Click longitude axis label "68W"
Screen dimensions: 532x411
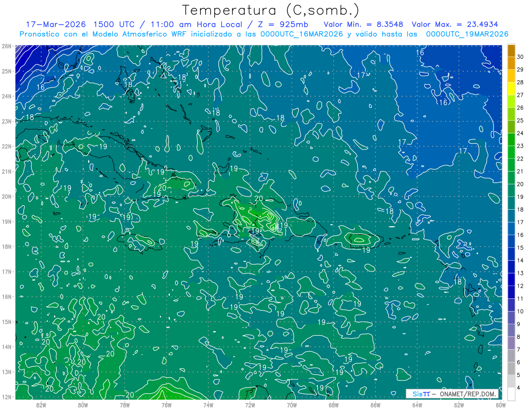coord(333,405)
